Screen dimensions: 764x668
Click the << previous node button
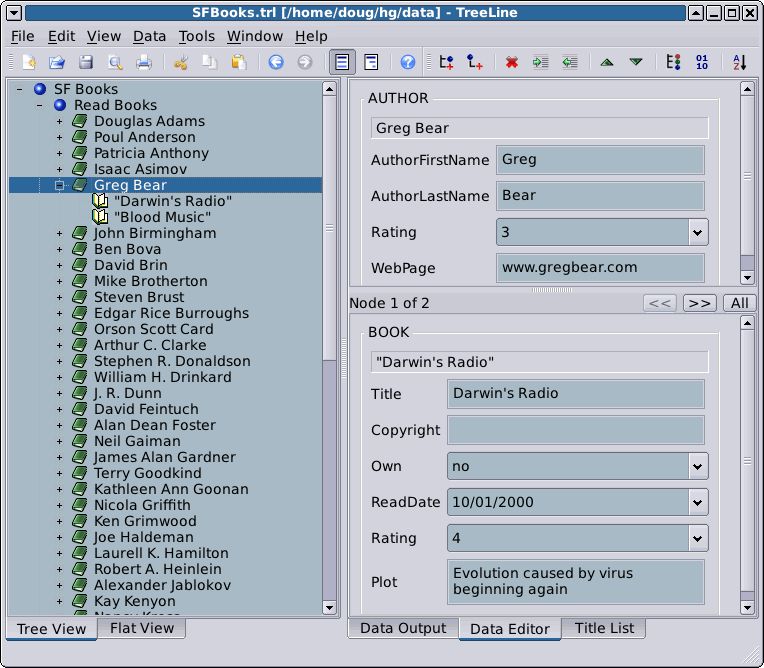pyautogui.click(x=660, y=303)
